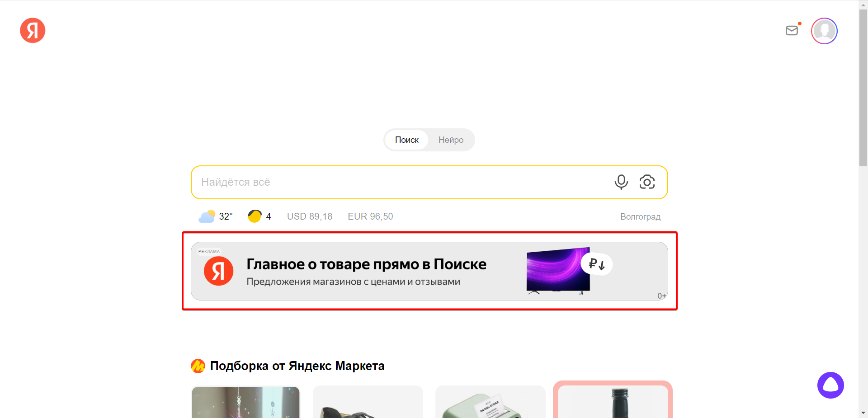Change the city Волгоград

640,217
